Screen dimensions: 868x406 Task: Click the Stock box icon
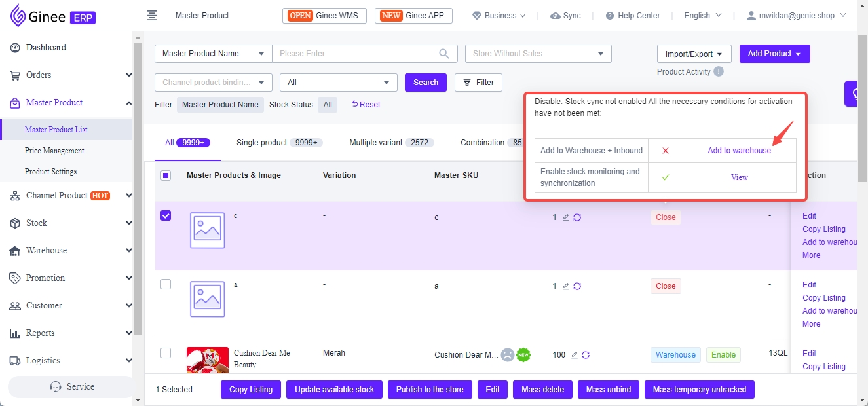tap(14, 223)
